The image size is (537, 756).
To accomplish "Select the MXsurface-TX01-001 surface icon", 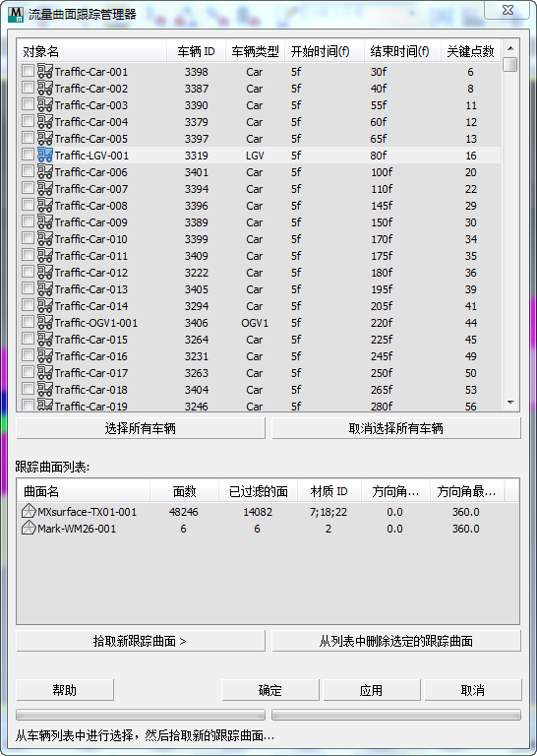I will tap(29, 511).
